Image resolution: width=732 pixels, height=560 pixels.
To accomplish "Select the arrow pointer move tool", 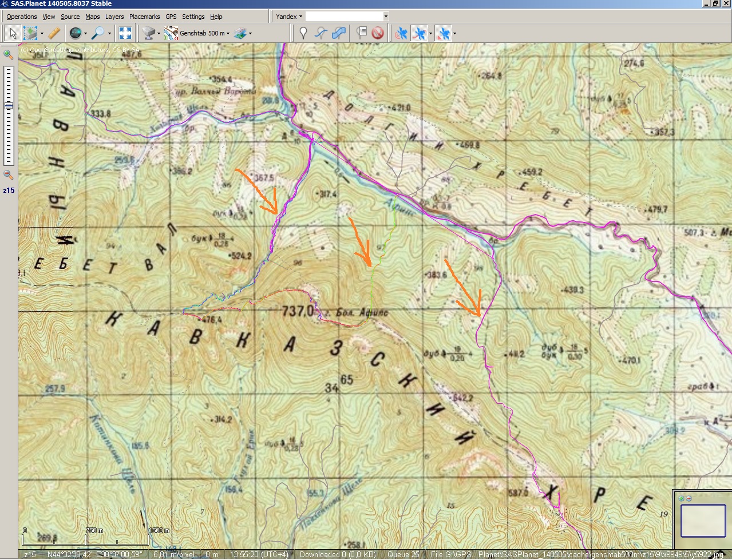I will point(13,33).
